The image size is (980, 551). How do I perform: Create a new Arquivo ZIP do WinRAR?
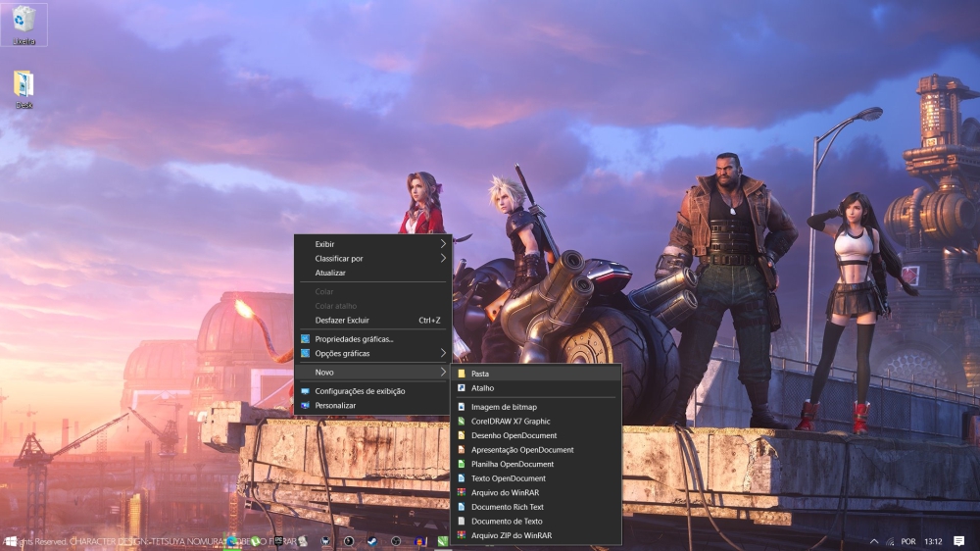click(536, 535)
